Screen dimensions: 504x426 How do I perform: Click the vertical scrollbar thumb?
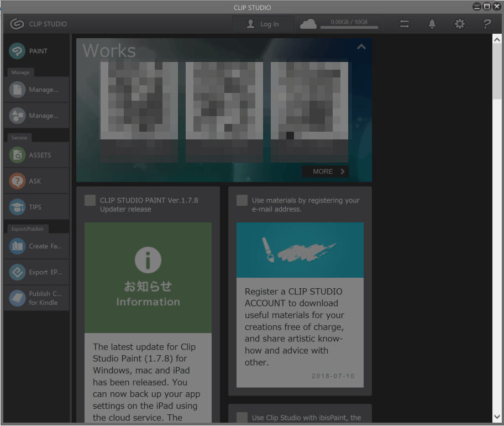497,71
